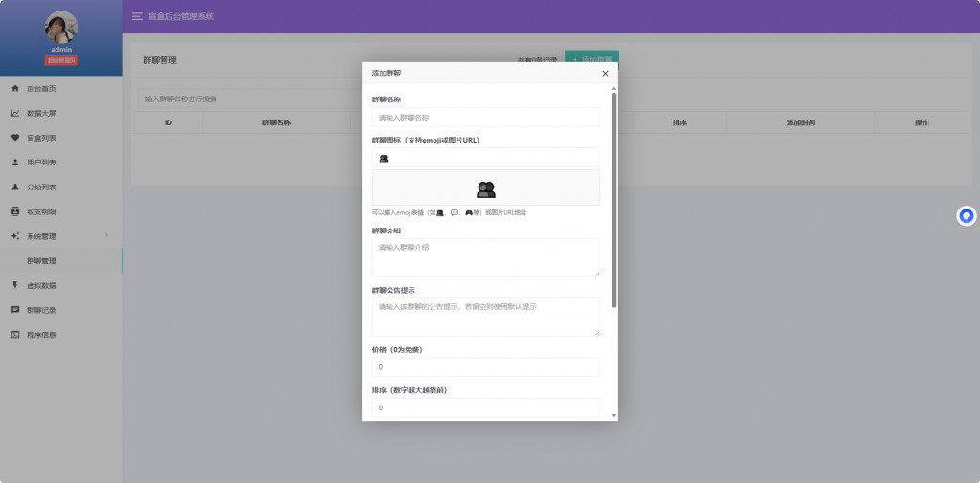Image resolution: width=980 pixels, height=483 pixels.
Task: Click the home icon beside 后台首页
Action: coord(15,89)
